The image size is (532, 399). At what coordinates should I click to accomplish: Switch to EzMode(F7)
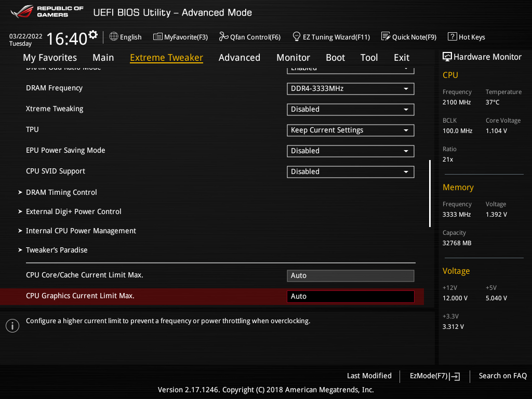coord(429,376)
